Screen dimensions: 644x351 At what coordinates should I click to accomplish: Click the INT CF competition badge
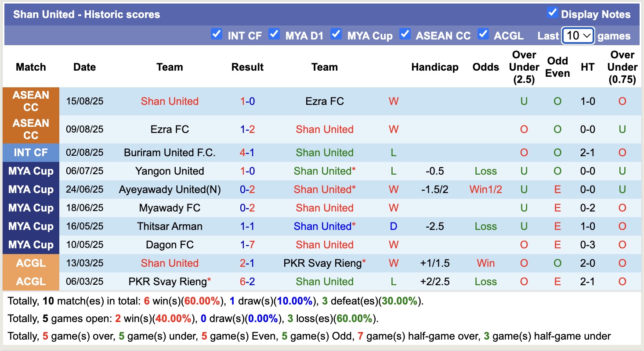(30, 152)
